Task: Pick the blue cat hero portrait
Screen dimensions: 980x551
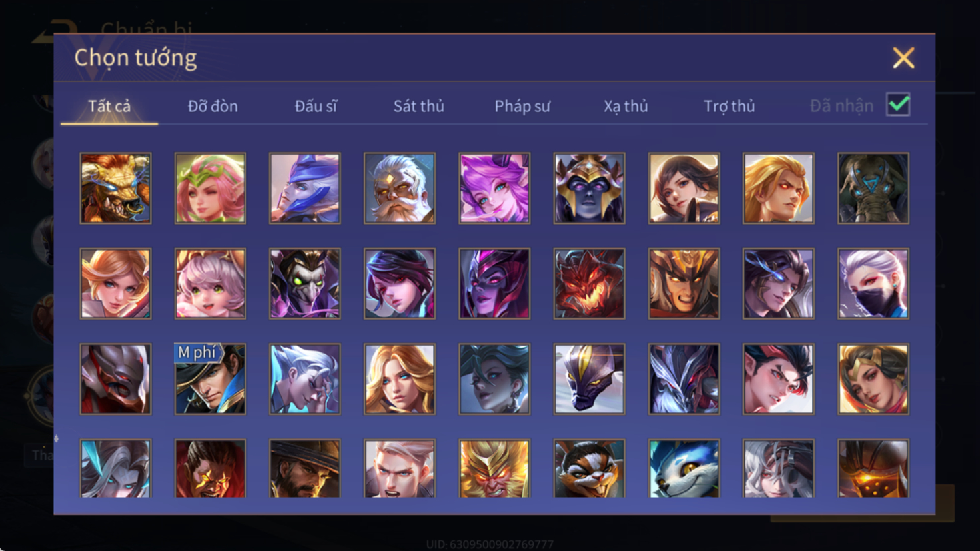Action: [684, 468]
